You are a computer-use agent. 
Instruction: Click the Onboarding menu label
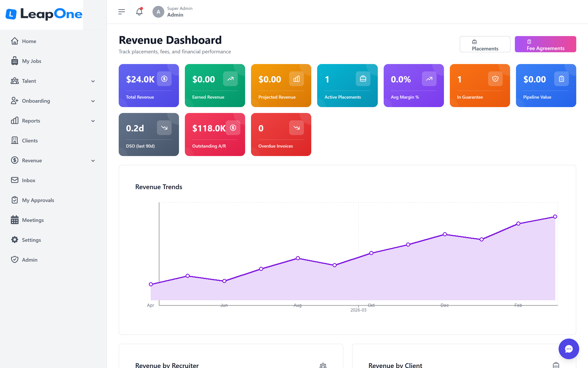click(x=36, y=101)
